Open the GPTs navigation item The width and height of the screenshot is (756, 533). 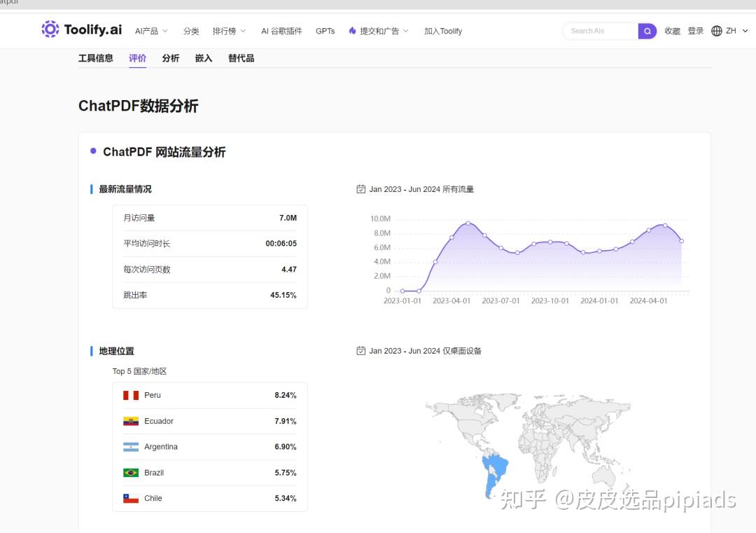[325, 31]
